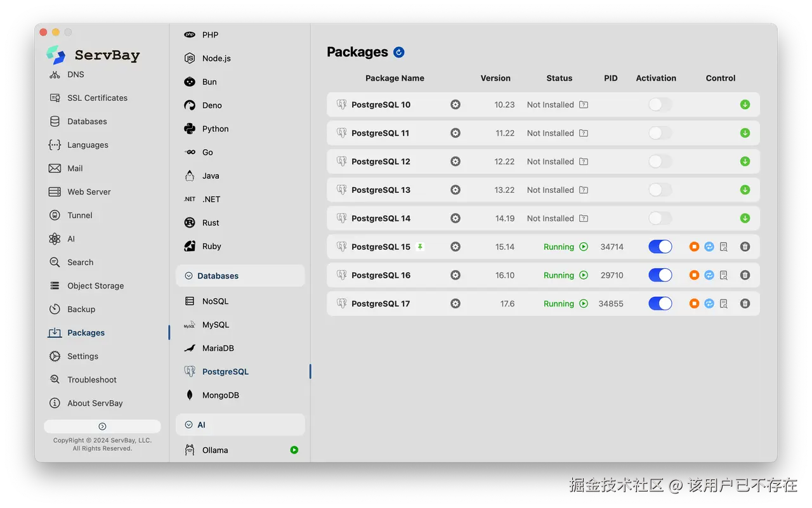812x508 pixels.
Task: Download PostgreSQL 14 with green arrow icon
Action: coord(745,218)
